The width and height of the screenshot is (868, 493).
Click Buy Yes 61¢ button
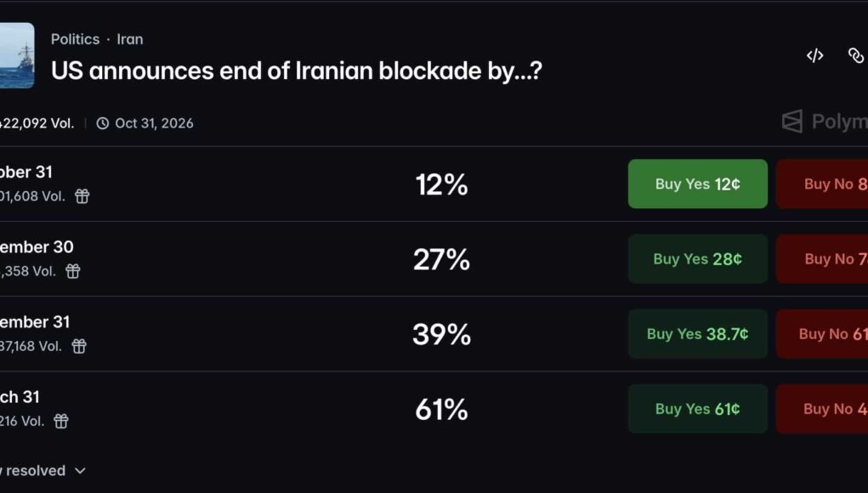click(x=697, y=409)
